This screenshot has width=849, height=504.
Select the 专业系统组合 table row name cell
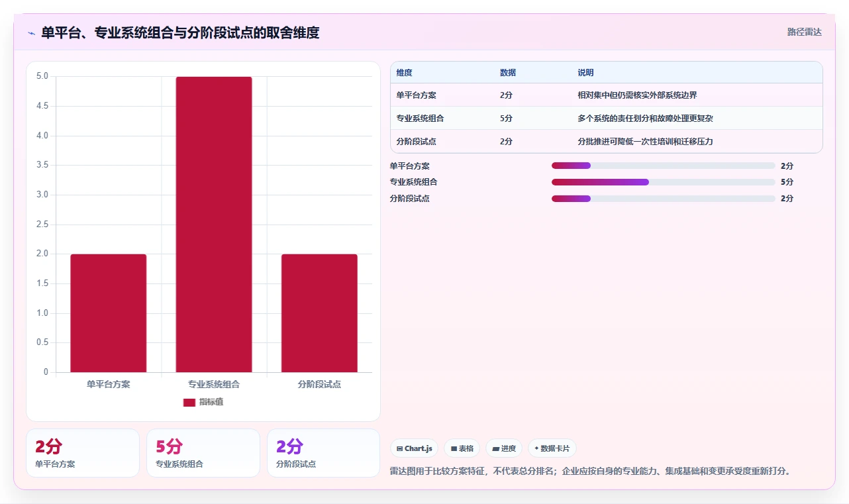pos(420,119)
